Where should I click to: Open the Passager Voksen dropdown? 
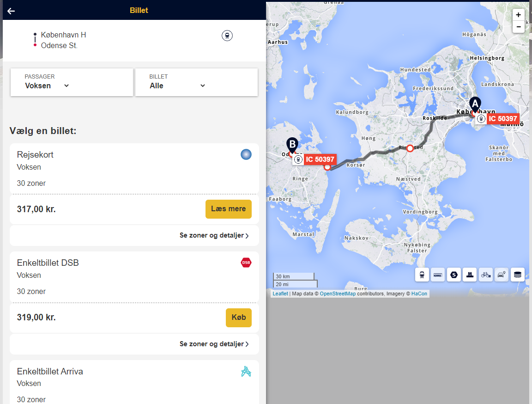[72, 82]
